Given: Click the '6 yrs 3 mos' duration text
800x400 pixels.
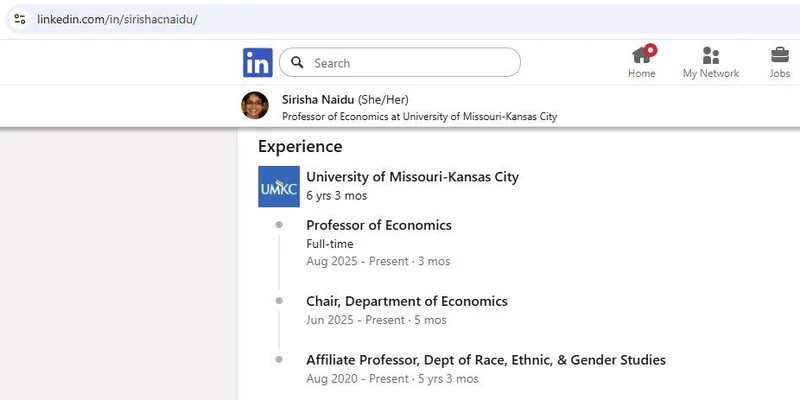Looking at the screenshot, I should [336, 196].
